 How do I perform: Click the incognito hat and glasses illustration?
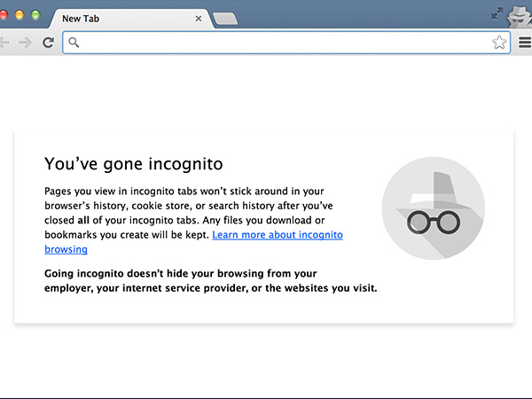coord(433,208)
